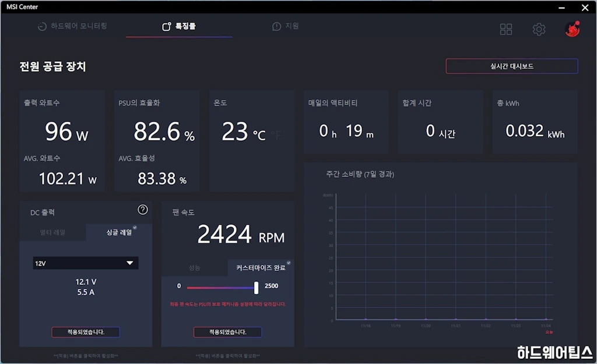Viewport: 597px width, 364px height.
Task: Open the settings gear icon
Action: pyautogui.click(x=539, y=29)
